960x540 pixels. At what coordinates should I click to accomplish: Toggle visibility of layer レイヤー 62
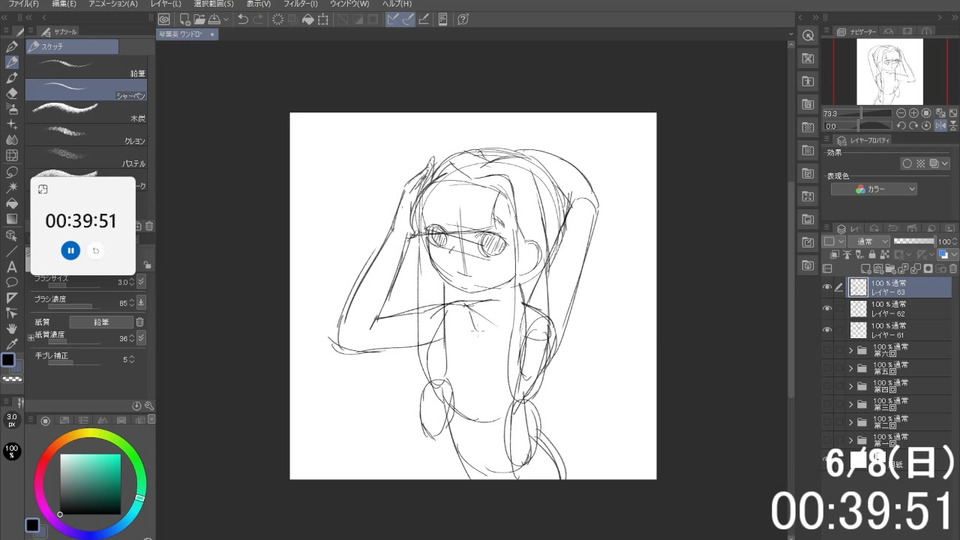point(827,309)
